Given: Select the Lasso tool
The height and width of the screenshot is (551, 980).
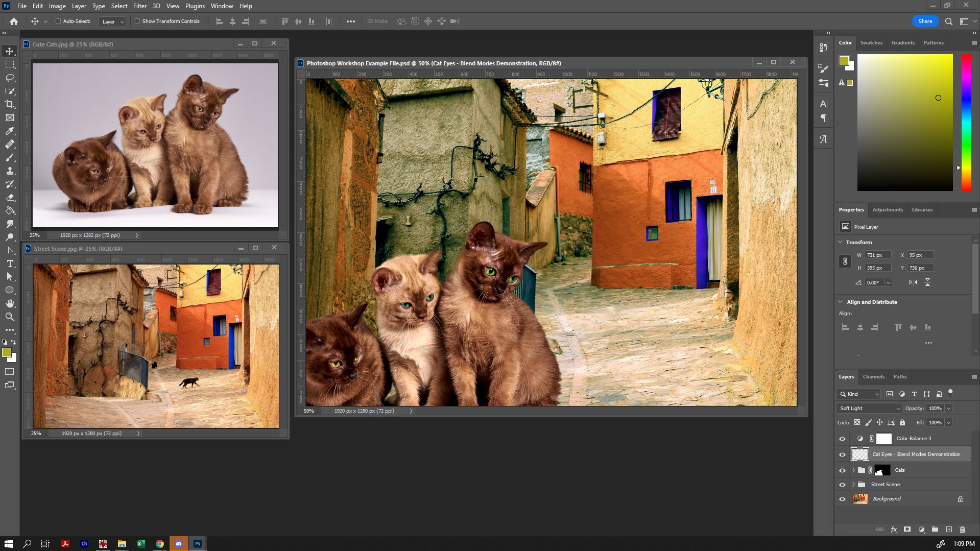Looking at the screenshot, I should 9,78.
